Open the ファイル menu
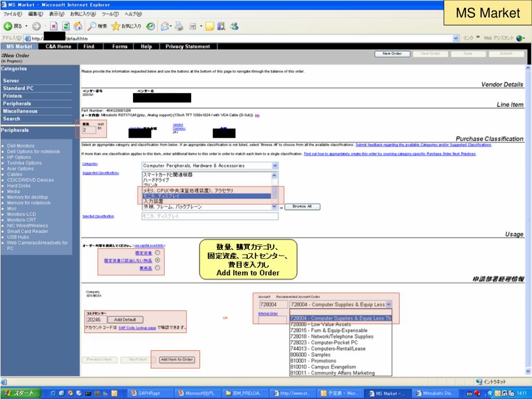The image size is (532, 399). pos(12,14)
